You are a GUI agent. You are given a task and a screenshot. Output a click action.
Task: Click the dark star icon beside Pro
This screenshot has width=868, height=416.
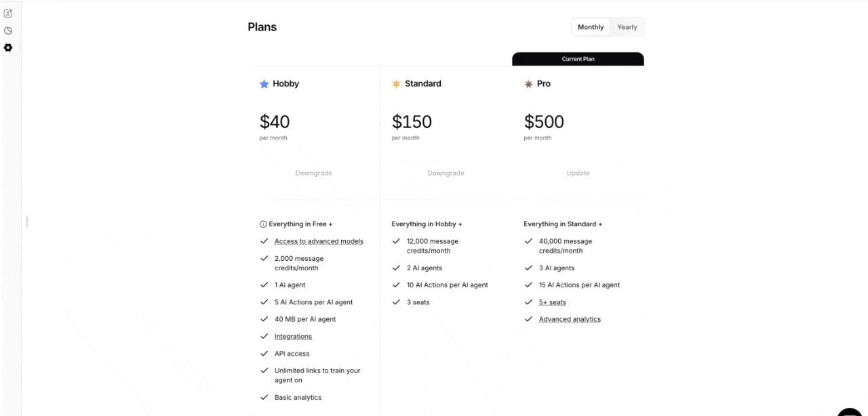[528, 83]
